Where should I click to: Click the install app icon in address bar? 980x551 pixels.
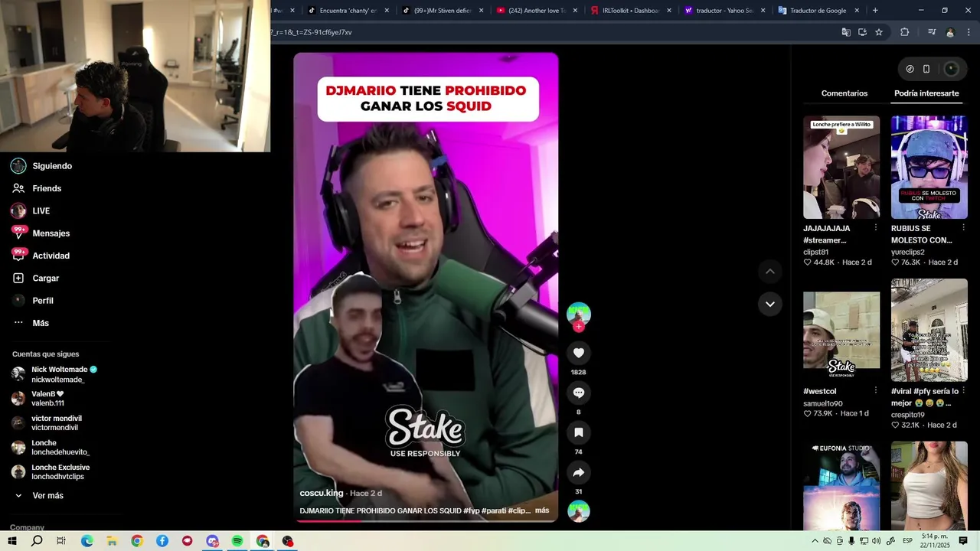[x=862, y=32]
